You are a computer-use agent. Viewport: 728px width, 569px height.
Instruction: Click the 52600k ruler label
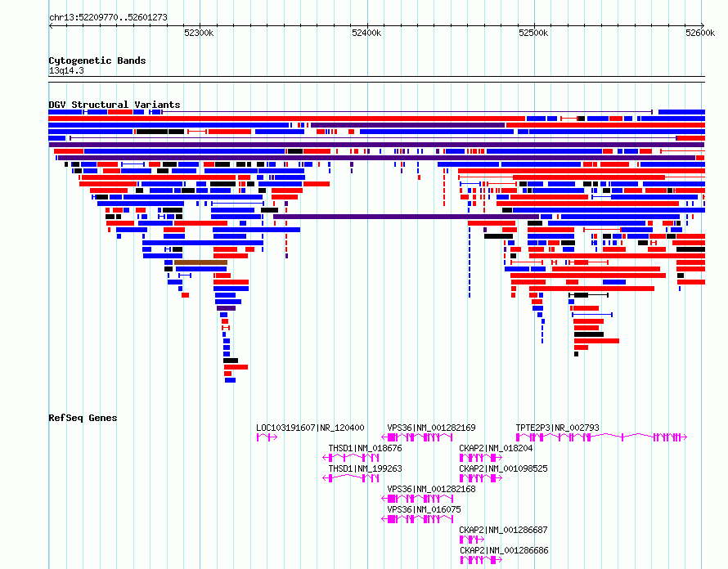click(x=700, y=33)
